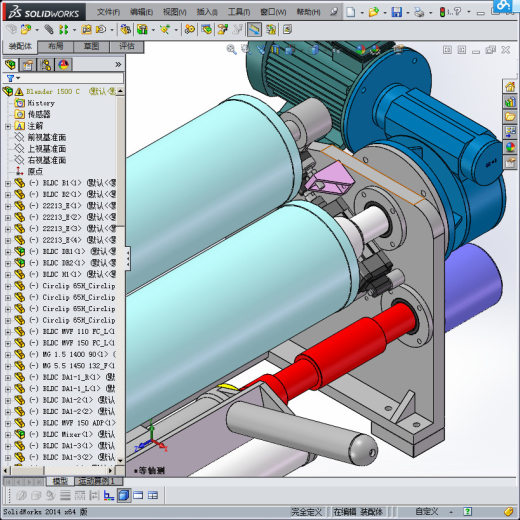Select the 22213_E<3> component row
This screenshot has height=520, width=520.
(65, 229)
